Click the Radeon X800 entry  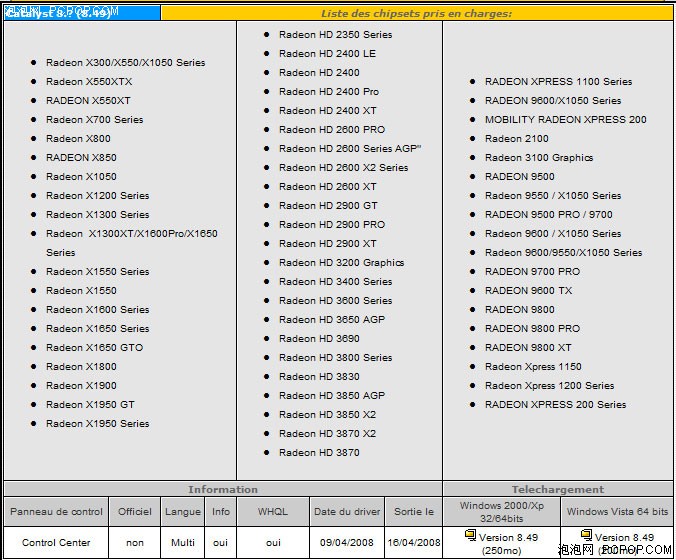(78, 138)
